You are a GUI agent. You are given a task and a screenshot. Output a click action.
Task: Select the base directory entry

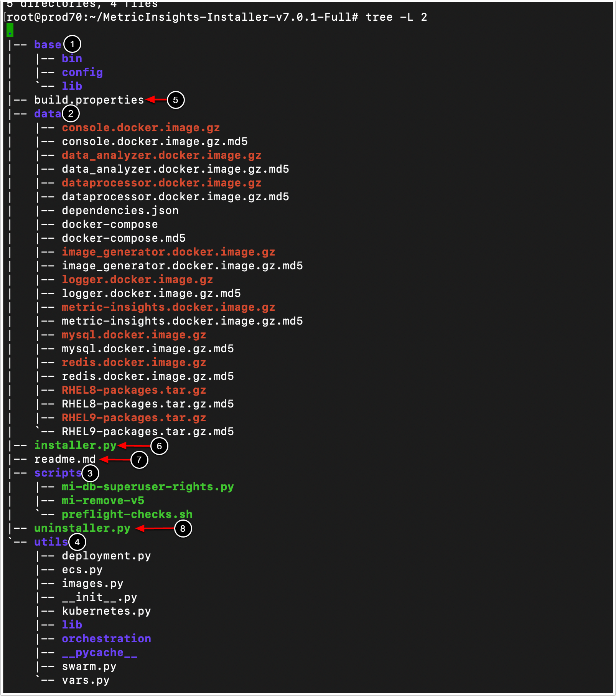[x=48, y=45]
